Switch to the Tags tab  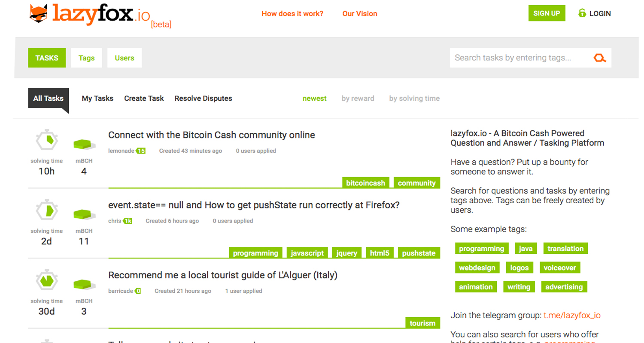click(x=86, y=57)
